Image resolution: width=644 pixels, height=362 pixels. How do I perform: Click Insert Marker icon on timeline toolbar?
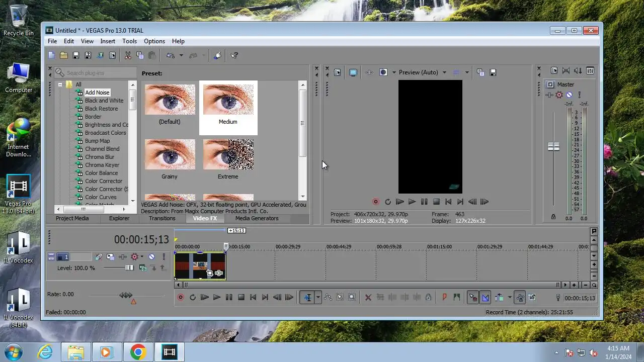tap(444, 298)
